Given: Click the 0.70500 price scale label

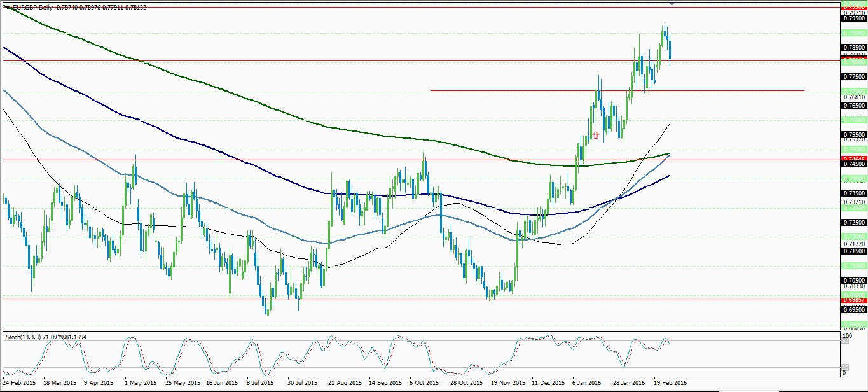Looking at the screenshot, I should (x=853, y=280).
